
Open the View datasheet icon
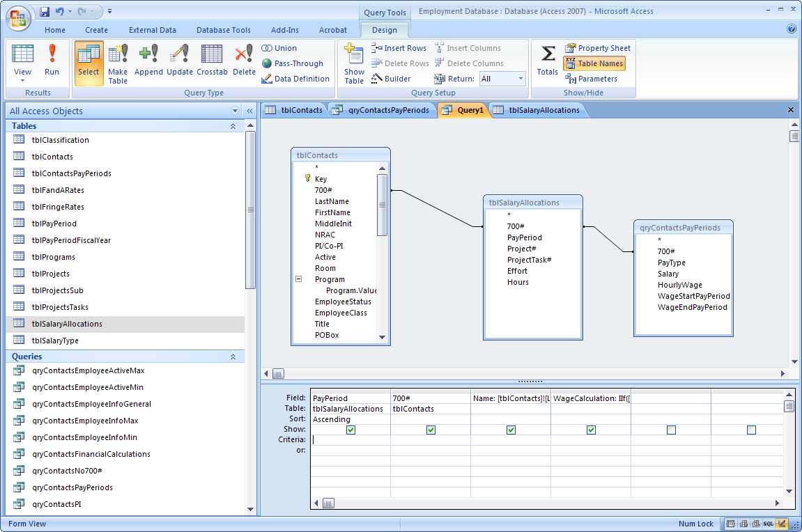point(22,54)
